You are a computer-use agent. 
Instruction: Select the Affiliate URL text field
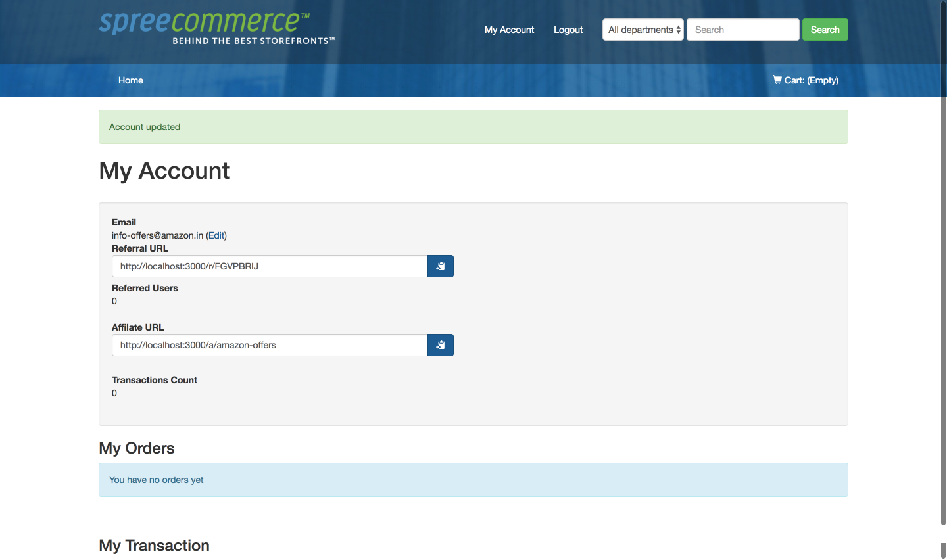tap(270, 345)
